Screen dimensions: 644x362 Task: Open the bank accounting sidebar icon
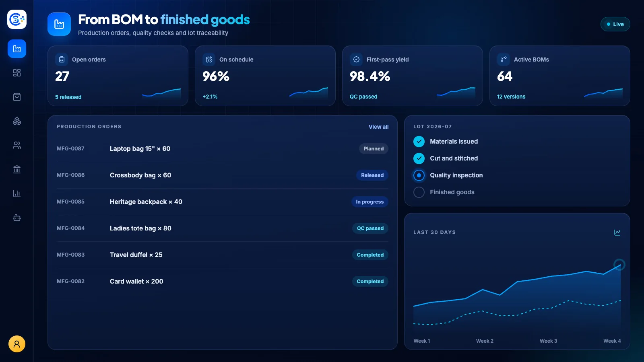click(x=17, y=169)
